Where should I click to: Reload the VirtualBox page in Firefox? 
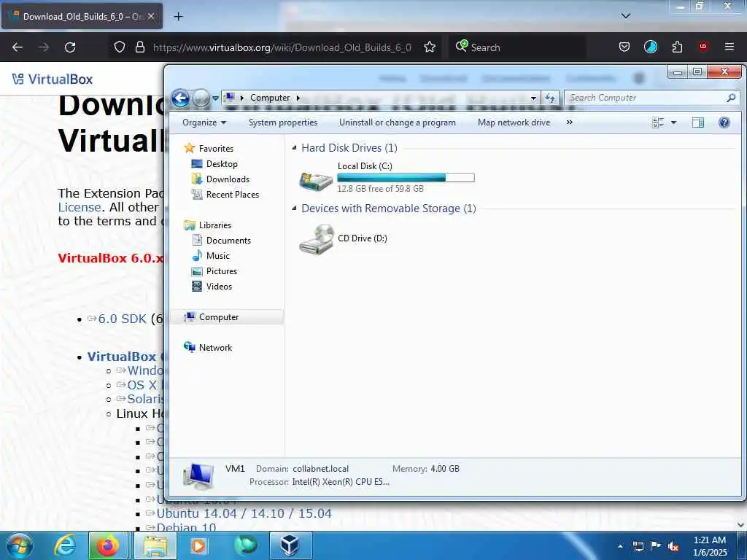pos(70,47)
